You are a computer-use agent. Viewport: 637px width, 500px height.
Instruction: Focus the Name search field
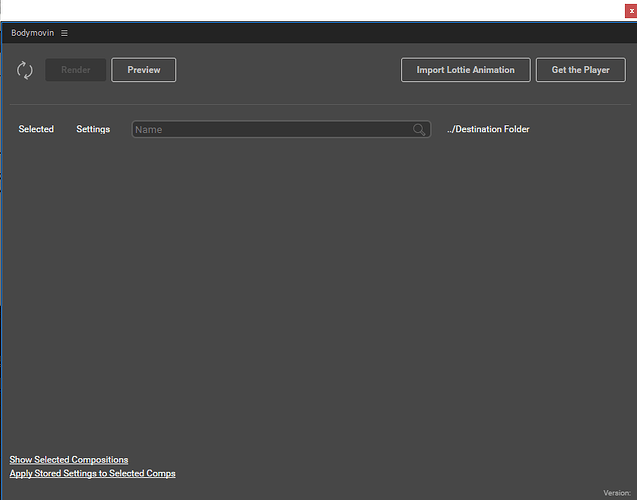pos(281,129)
